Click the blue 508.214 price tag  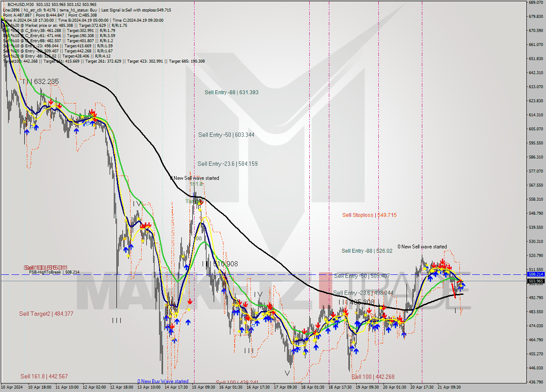pyautogui.click(x=536, y=274)
